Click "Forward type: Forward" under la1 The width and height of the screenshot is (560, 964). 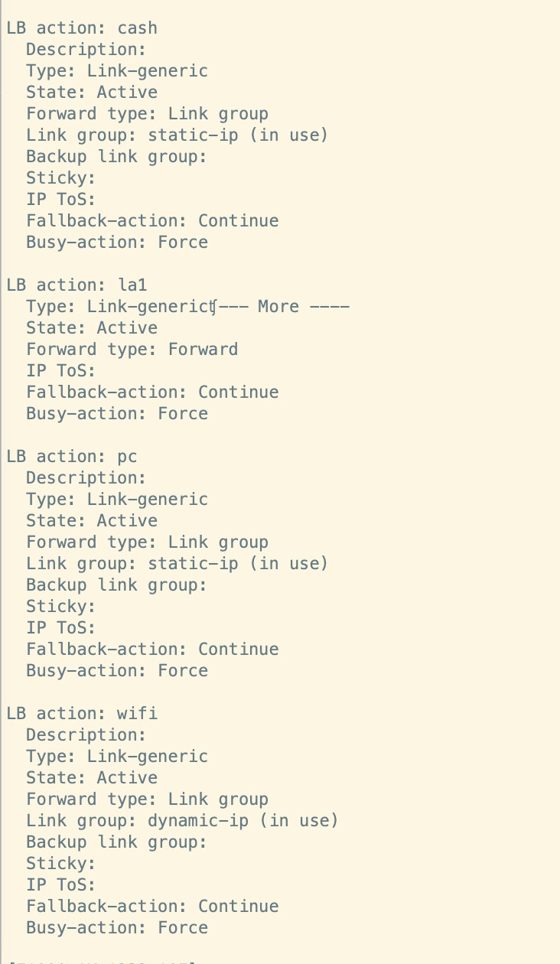point(132,350)
